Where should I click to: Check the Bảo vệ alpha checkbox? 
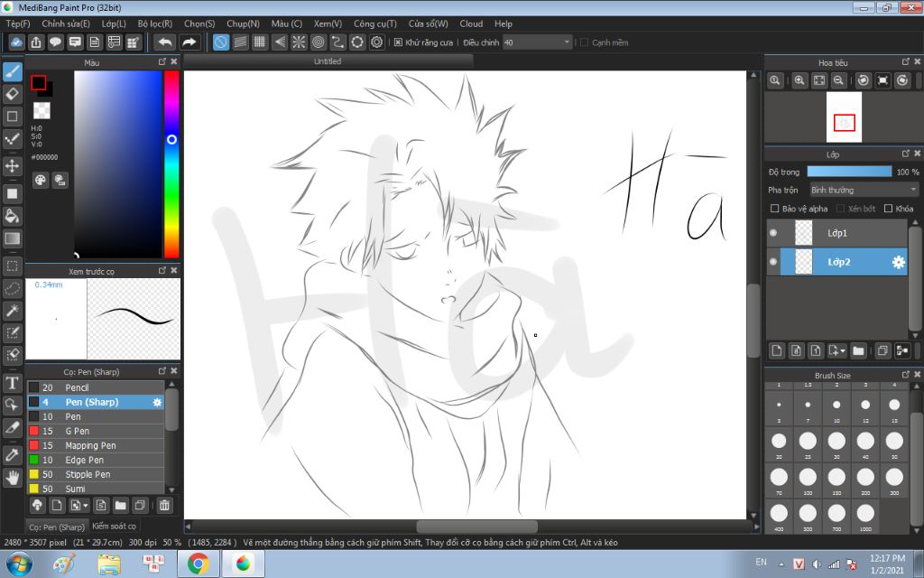pyautogui.click(x=775, y=209)
